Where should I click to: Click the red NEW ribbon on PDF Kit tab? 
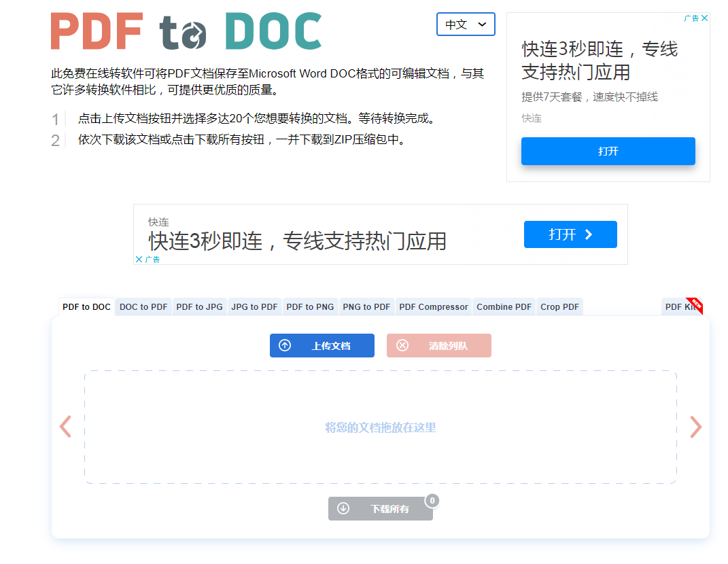pyautogui.click(x=697, y=304)
